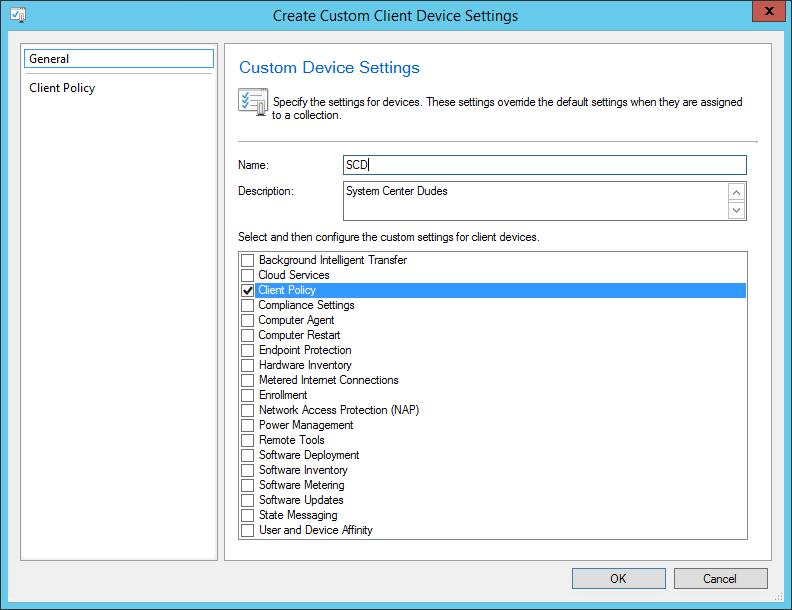Select the Cloud Services label in list
792x610 pixels.
click(294, 275)
